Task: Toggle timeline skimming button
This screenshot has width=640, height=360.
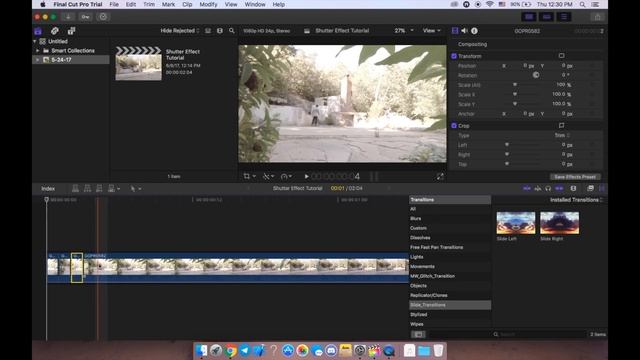Action: (x=527, y=188)
